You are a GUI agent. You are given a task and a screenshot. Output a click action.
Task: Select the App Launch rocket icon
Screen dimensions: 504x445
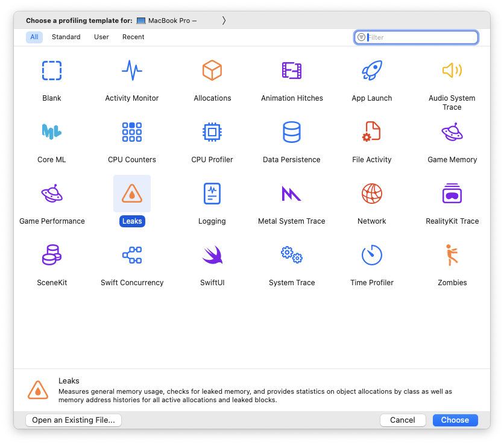tap(372, 71)
